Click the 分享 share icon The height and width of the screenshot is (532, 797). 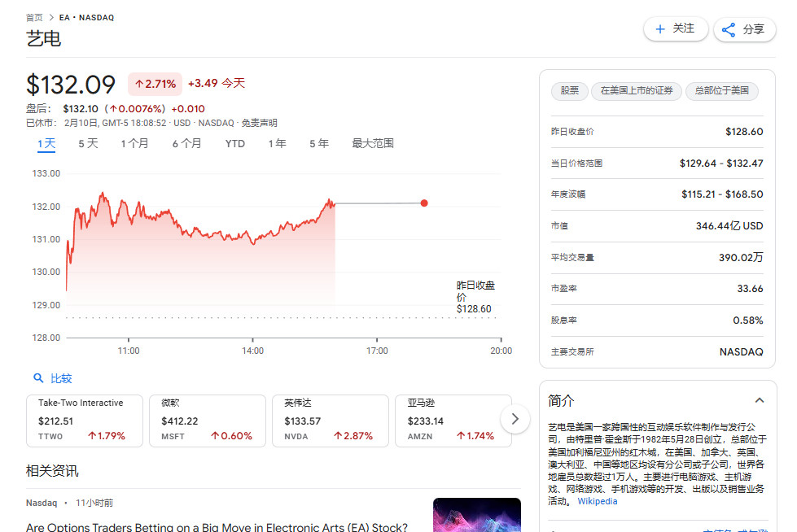pos(728,29)
